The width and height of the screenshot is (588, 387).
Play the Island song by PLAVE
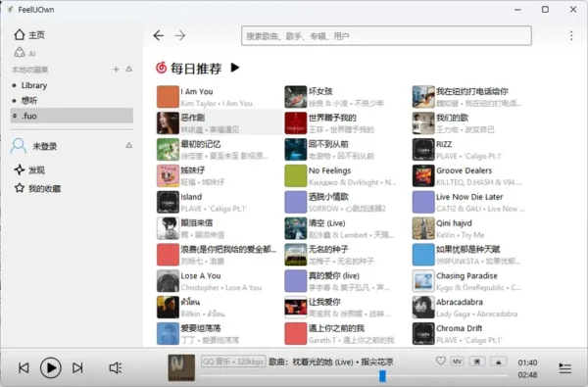[x=219, y=202]
